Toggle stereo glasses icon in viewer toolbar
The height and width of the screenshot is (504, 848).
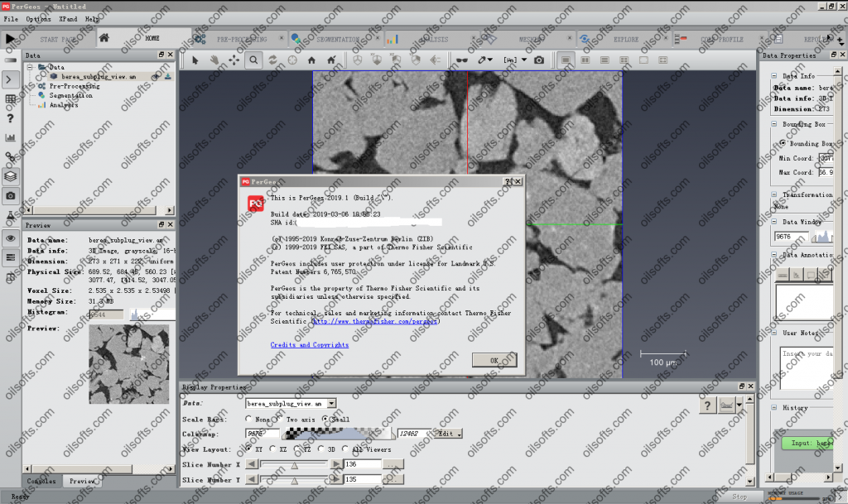tap(462, 60)
